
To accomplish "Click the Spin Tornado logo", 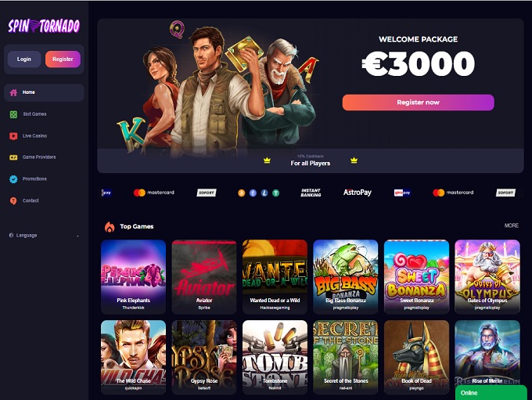I will (x=44, y=26).
